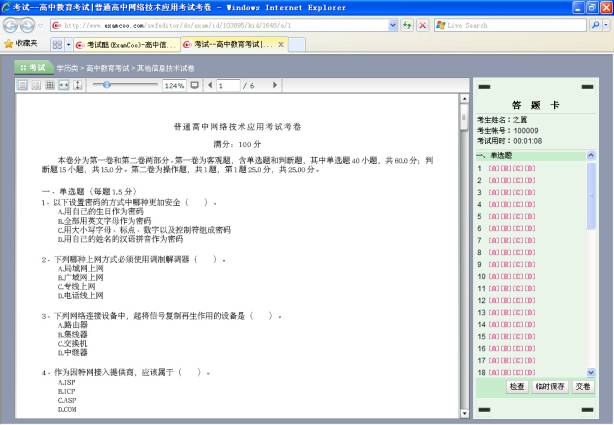Select answer [A] for question 1
The image size is (614, 425).
[x=493, y=168]
